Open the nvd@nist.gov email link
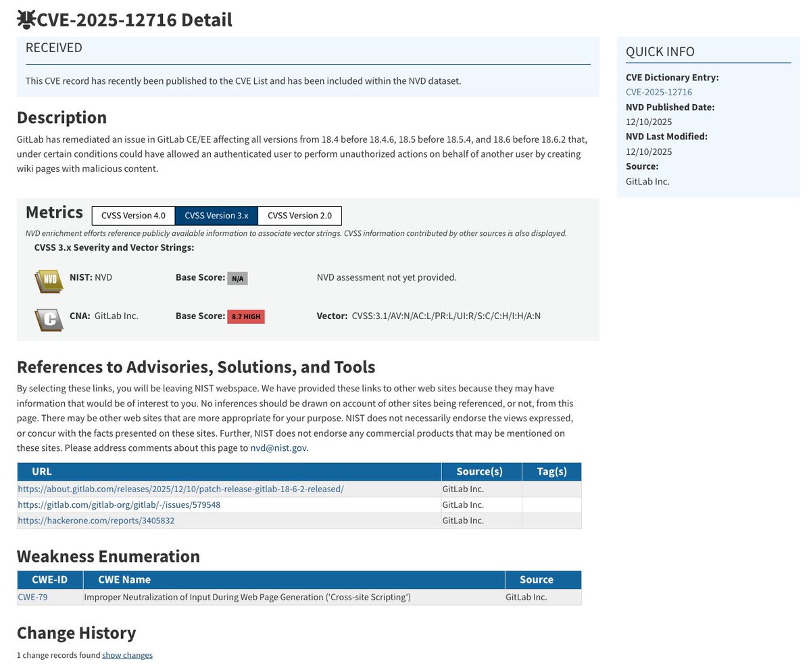Viewport: 811px width, 672px height. (x=278, y=448)
